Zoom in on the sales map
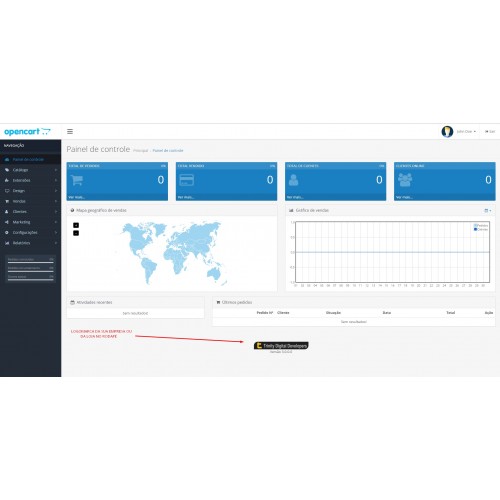500x500 pixels. [76, 225]
